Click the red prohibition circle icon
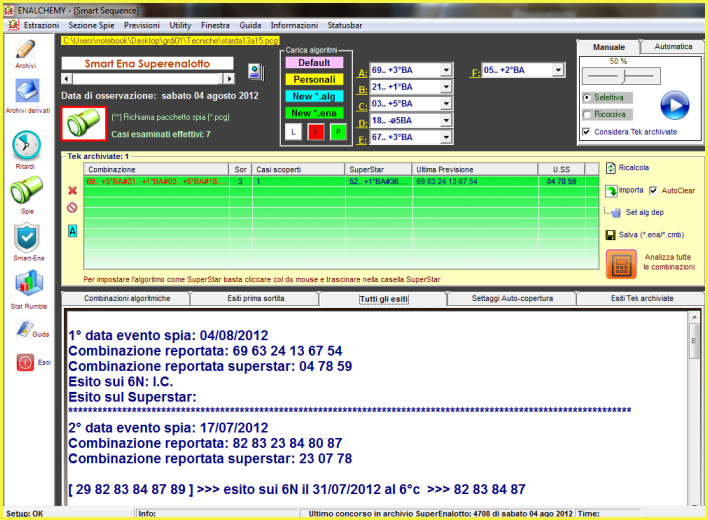 coord(72,208)
